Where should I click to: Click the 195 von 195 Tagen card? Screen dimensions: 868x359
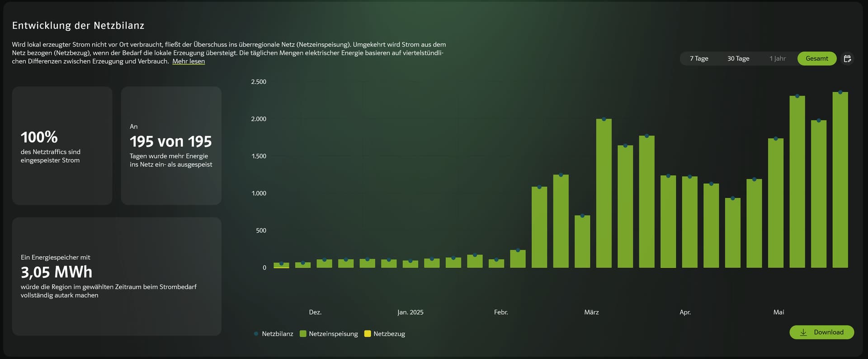[x=171, y=145]
